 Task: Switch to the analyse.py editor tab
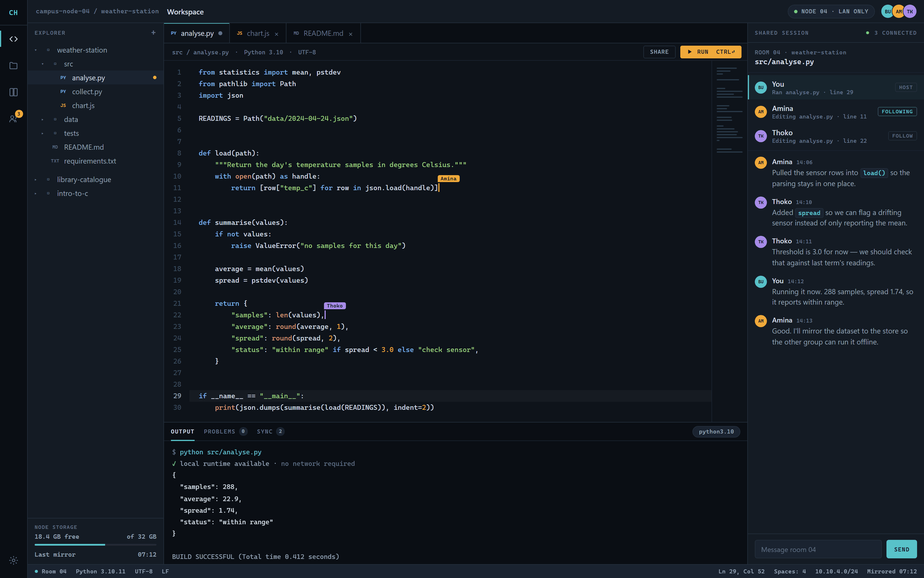[x=197, y=33]
